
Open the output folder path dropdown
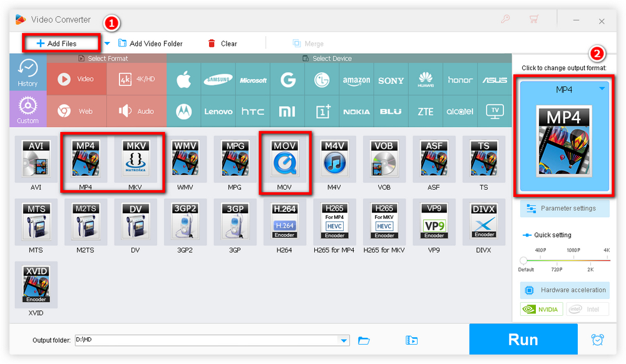343,340
